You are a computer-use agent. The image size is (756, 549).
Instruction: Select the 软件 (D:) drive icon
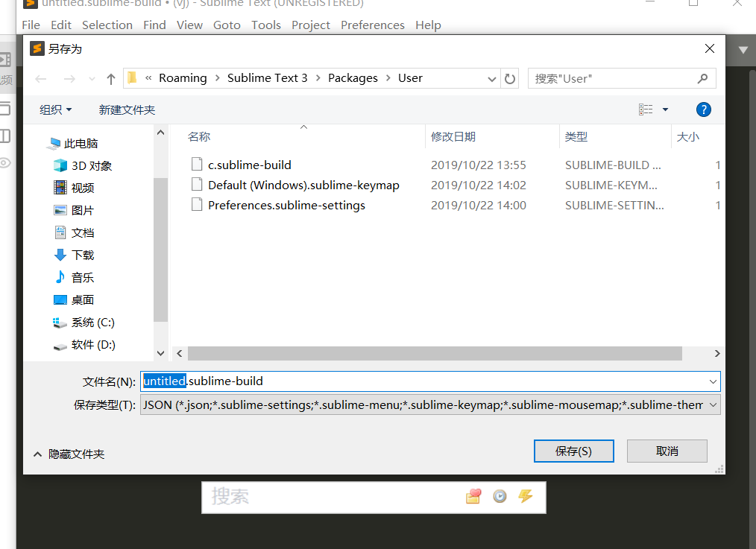click(60, 346)
